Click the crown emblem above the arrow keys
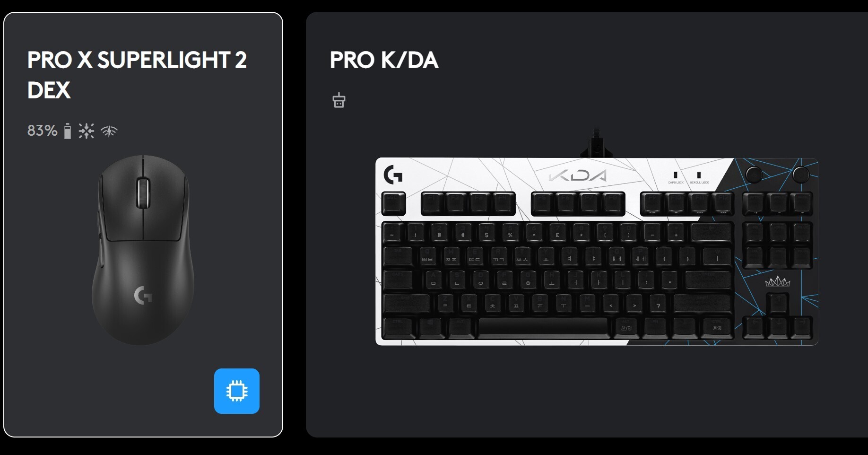868x455 pixels. [x=778, y=282]
